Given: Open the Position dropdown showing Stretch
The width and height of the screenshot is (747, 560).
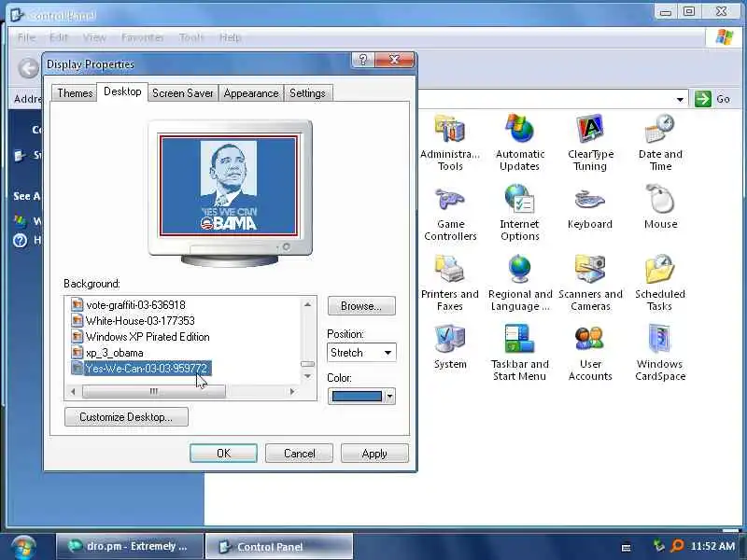Looking at the screenshot, I should click(361, 353).
